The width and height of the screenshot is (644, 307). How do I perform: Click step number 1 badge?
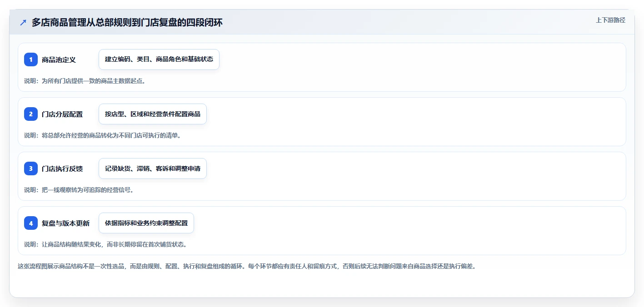pos(31,59)
